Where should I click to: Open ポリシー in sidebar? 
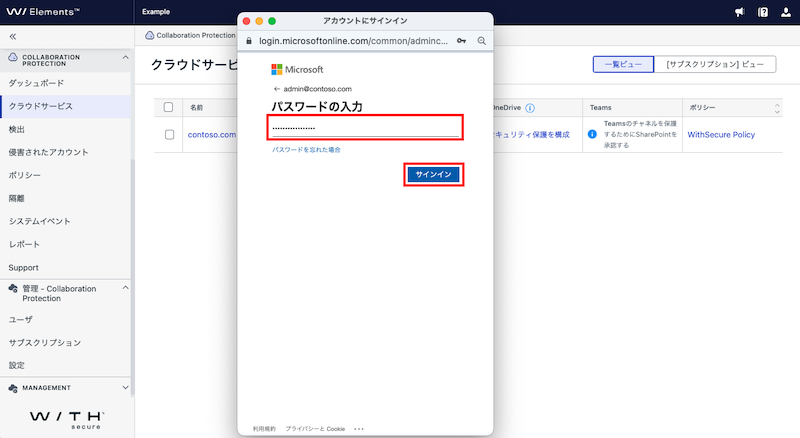[65, 175]
